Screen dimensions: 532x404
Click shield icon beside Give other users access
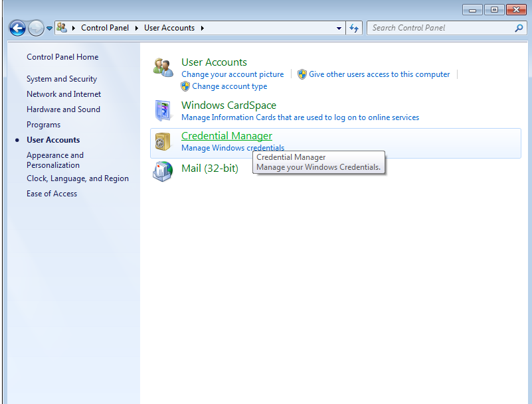(302, 74)
